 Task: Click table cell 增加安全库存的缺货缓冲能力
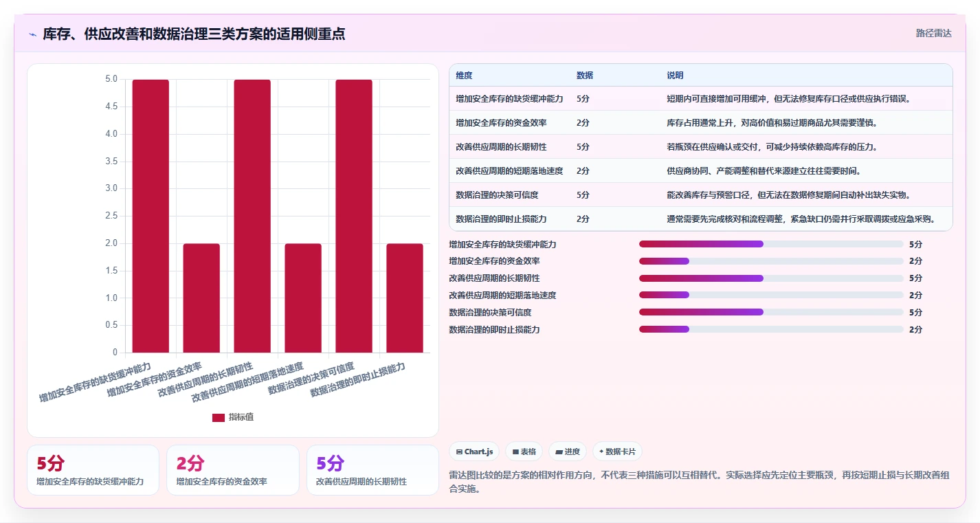(x=509, y=99)
